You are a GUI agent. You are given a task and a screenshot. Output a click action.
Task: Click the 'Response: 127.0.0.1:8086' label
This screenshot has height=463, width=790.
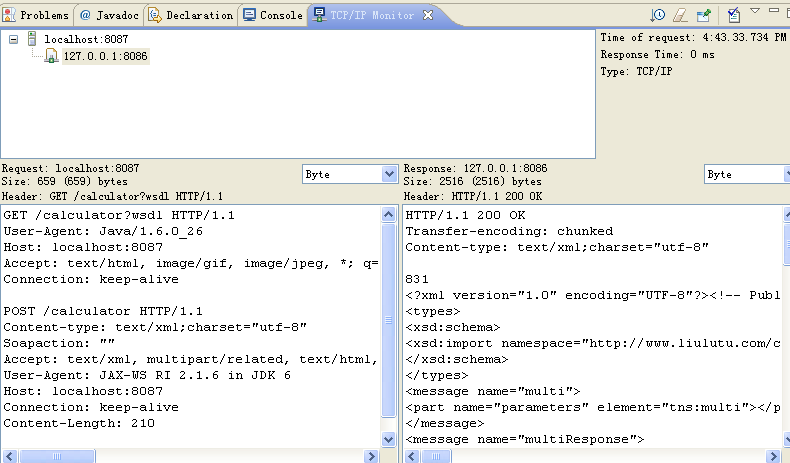(475, 168)
